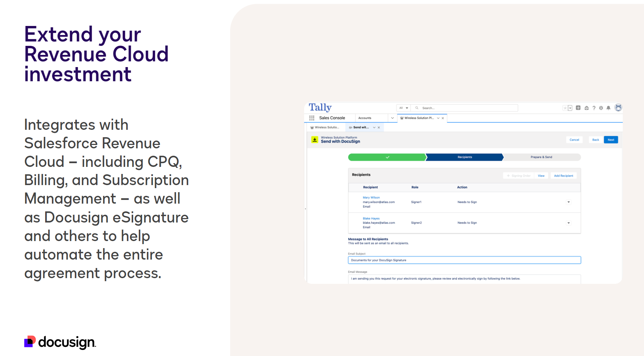Click the user avatar icon
The image size is (644, 356).
pos(618,108)
